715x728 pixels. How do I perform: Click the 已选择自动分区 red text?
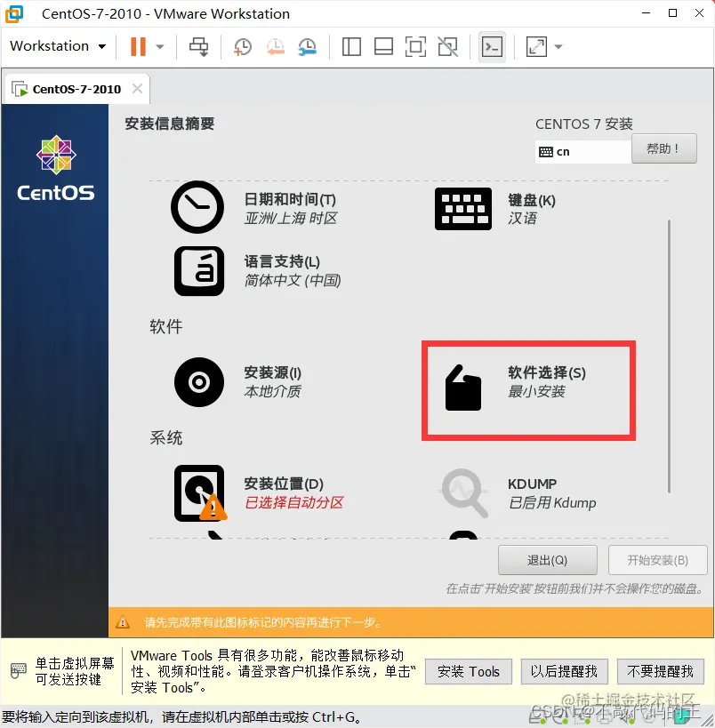(294, 502)
